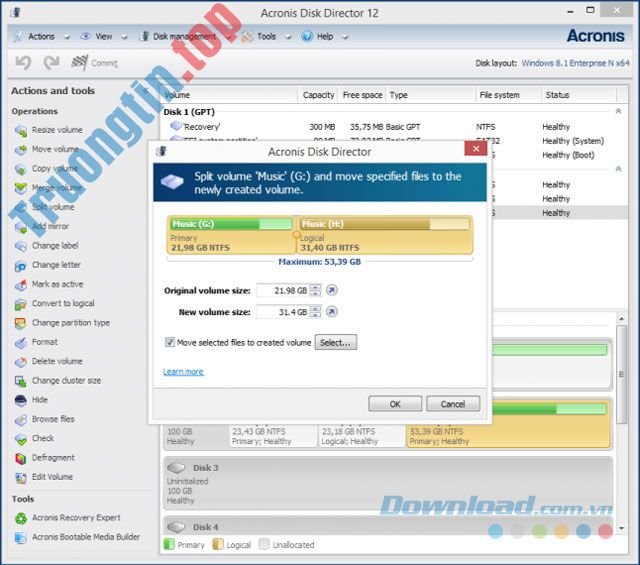Click the split handle between Music volumes
Screen dimensions: 640x565
click(296, 236)
